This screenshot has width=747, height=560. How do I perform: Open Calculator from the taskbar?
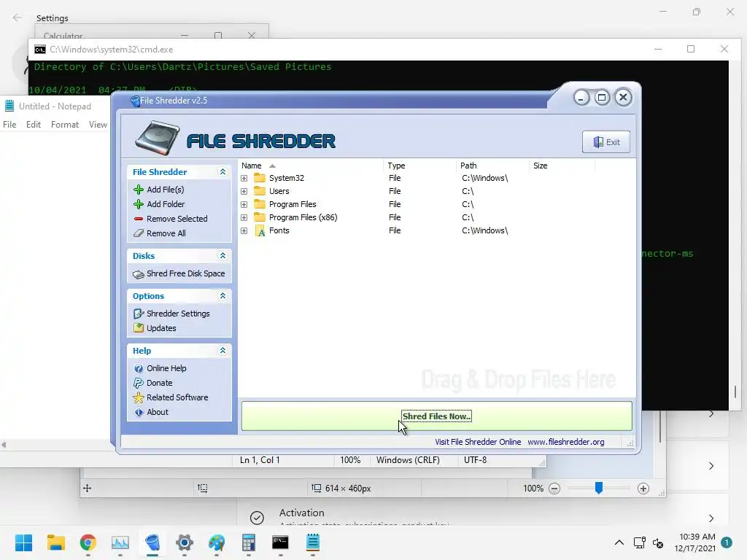[248, 542]
